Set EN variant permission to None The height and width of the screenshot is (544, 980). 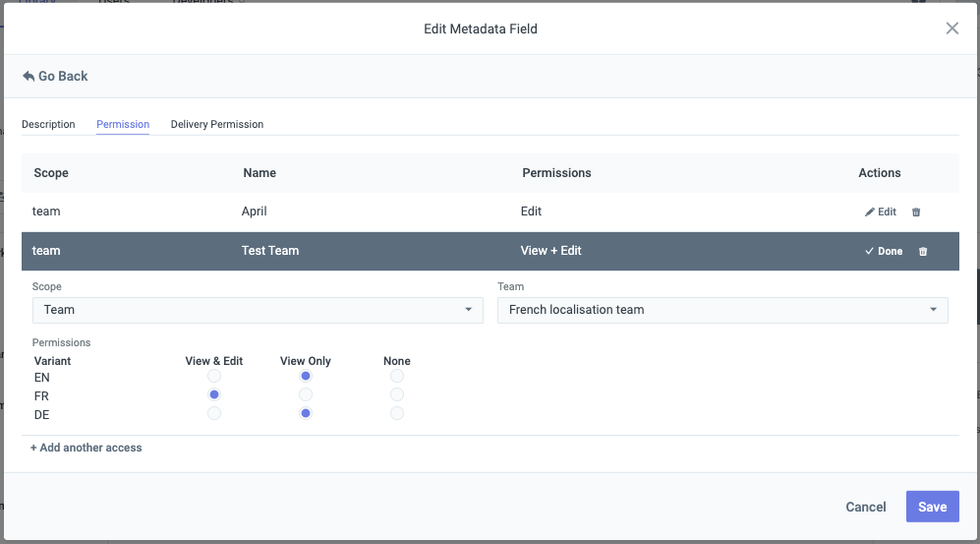[x=397, y=376]
